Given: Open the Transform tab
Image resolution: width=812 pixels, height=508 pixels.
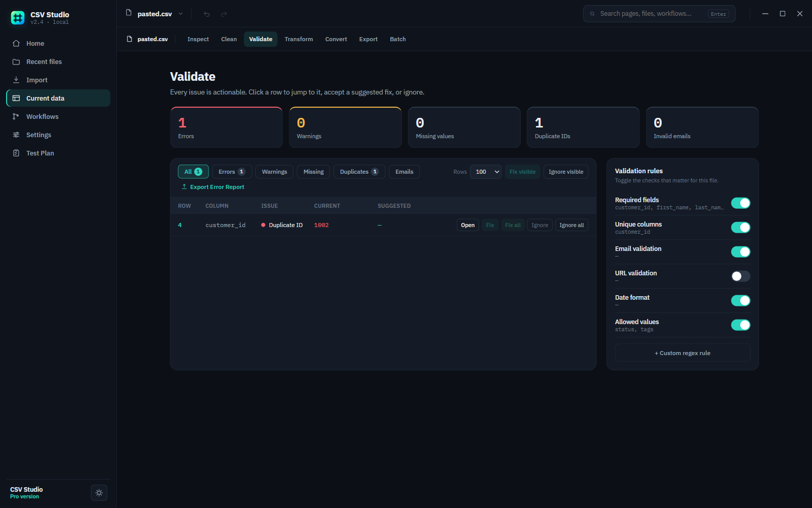Looking at the screenshot, I should pos(298,39).
